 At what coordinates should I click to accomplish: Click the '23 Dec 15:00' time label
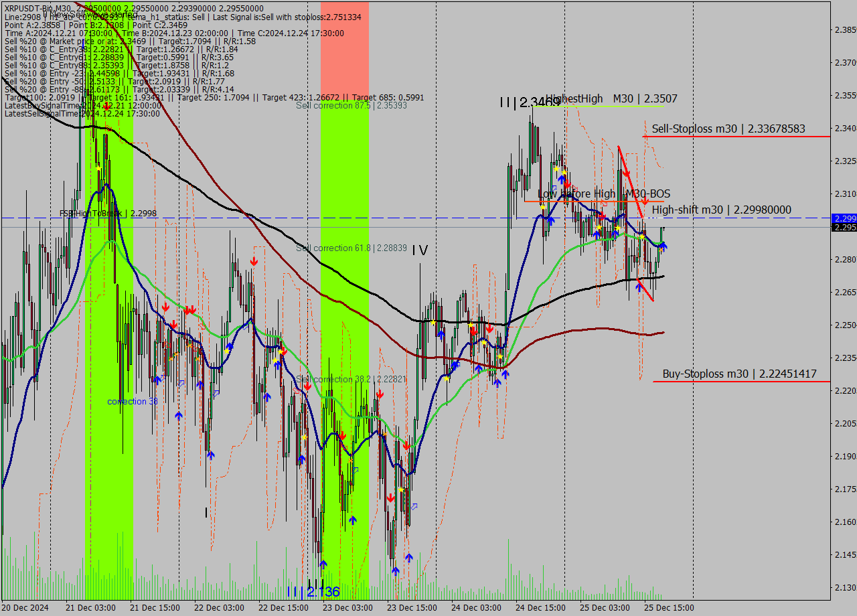[x=412, y=608]
